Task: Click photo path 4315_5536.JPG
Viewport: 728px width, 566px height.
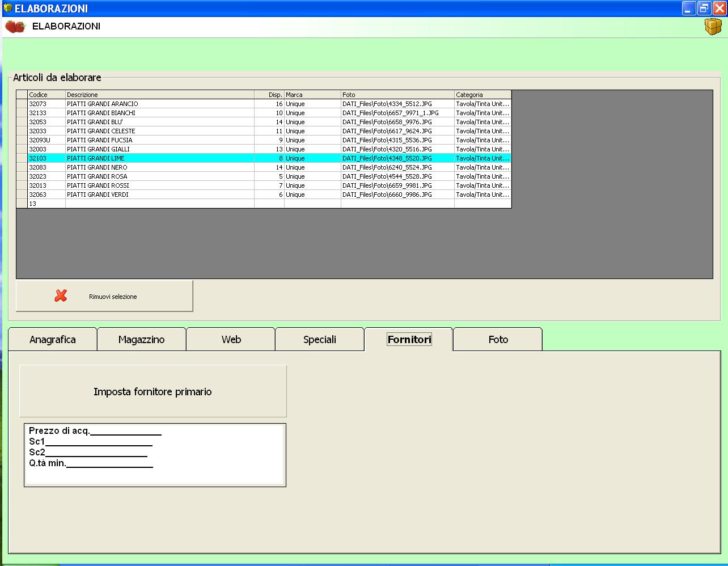Action: tap(397, 140)
